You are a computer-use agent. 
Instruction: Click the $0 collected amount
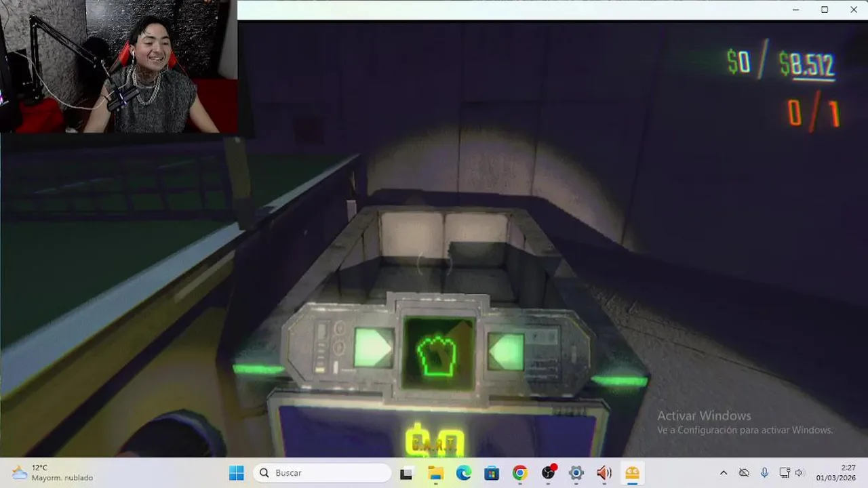tap(738, 62)
